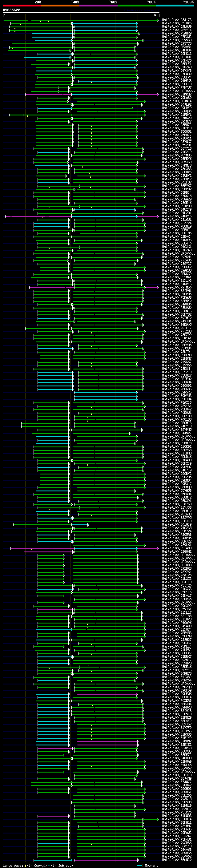Click the 348 query length label
Screen dimensions: 197x868
click(155, 15)
